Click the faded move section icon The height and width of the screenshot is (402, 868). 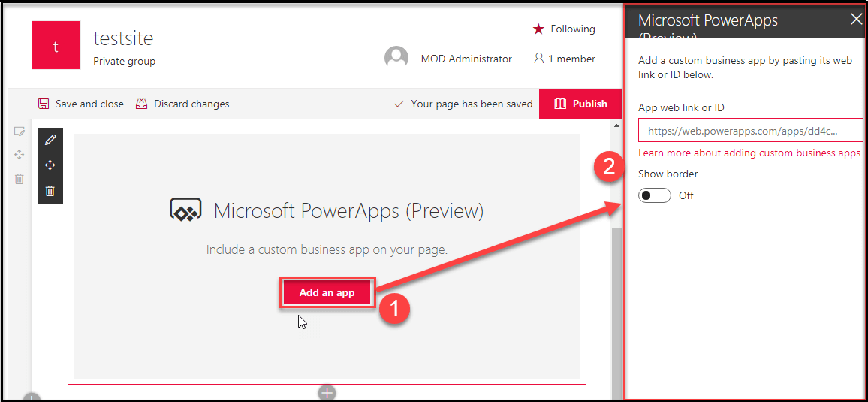tap(20, 155)
